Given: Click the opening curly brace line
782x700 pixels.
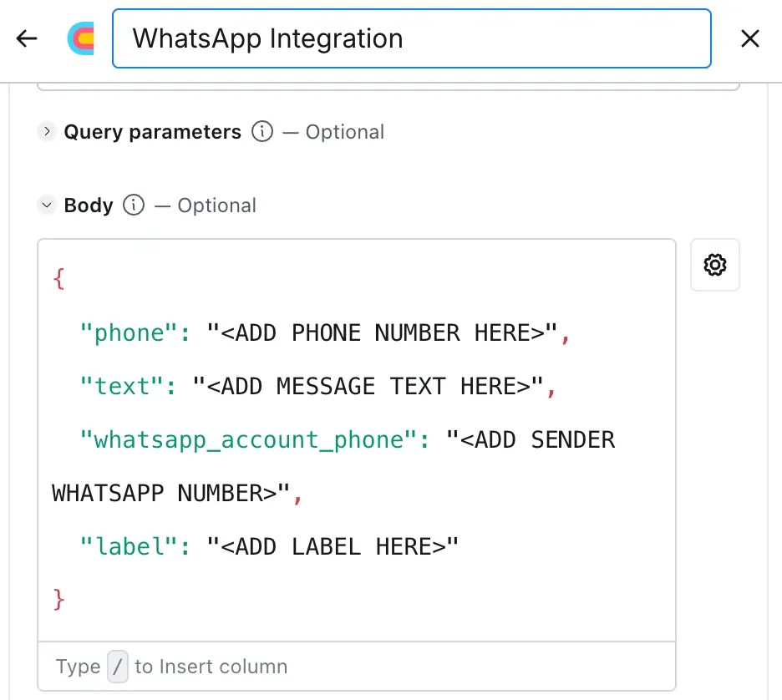Looking at the screenshot, I should click(58, 278).
